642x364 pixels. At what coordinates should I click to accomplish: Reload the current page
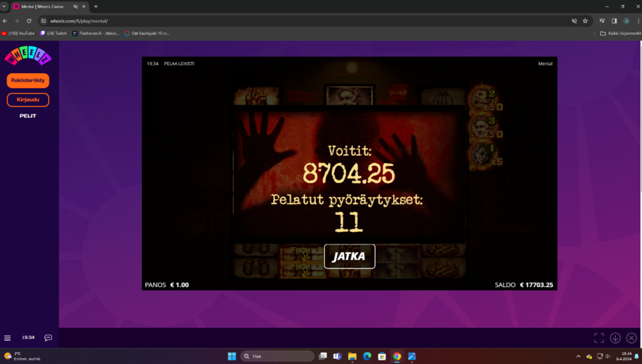29,21
